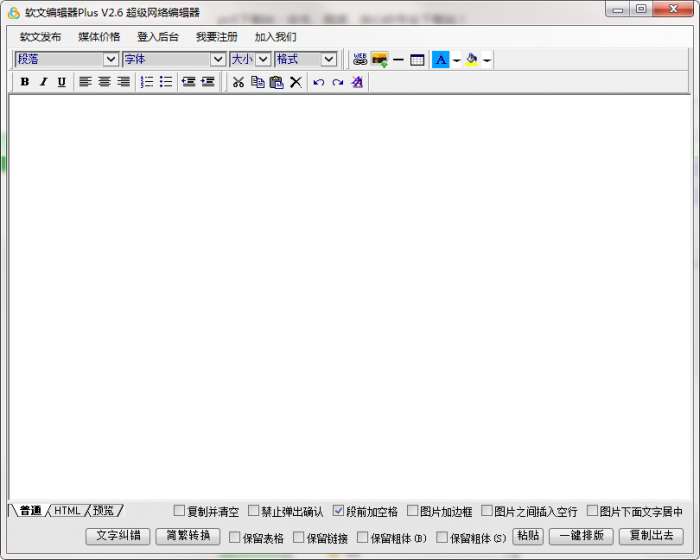700x560 pixels.
Task: Click the cut scissors icon
Action: point(238,82)
